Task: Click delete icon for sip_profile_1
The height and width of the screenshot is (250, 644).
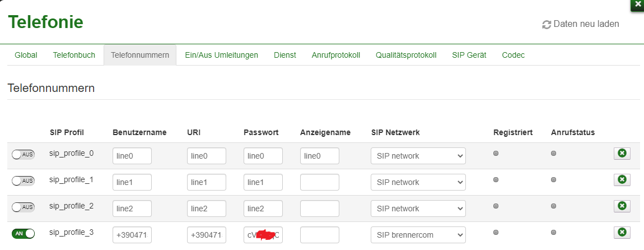Action: click(622, 179)
